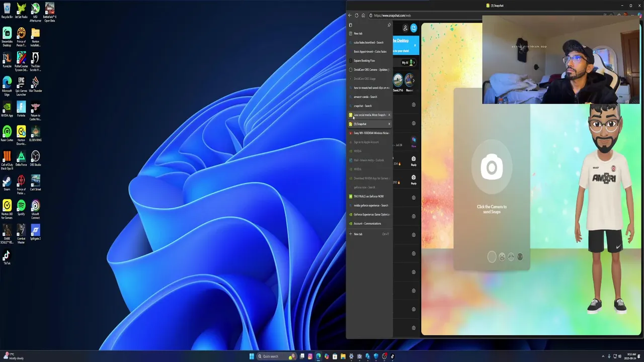Click the taskbar Quick search box
Screen dimensions: 644x362
pyautogui.click(x=276, y=356)
